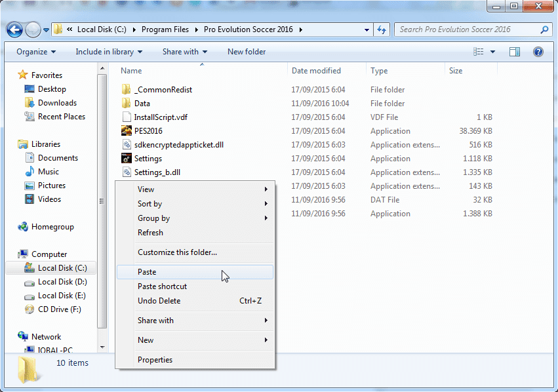The height and width of the screenshot is (392, 558).
Task: Click navigation pane scrollbar down arrow
Action: [x=102, y=347]
